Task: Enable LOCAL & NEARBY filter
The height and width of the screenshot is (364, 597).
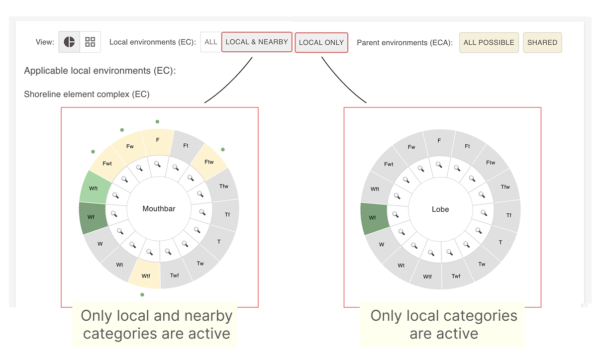Action: (x=257, y=42)
